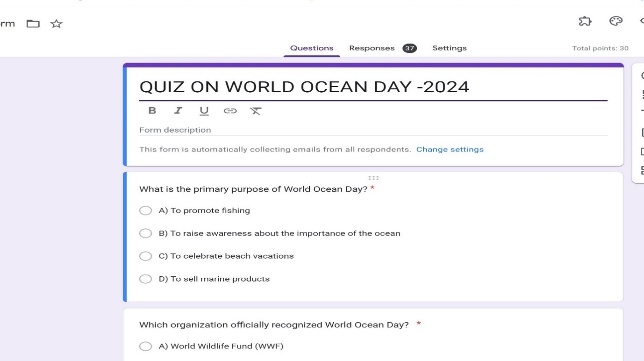Move the form to a folder
The image size is (644, 361).
[x=33, y=23]
